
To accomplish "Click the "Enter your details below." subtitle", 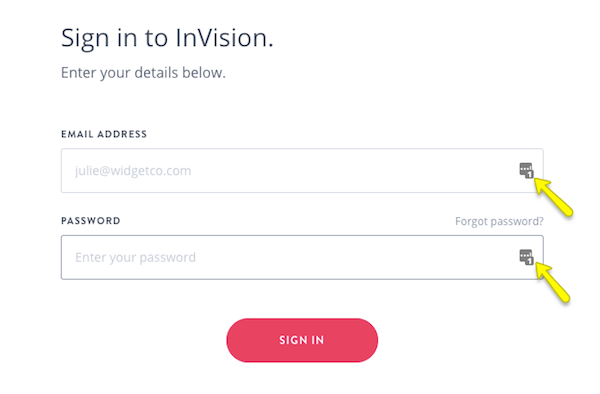I will coord(143,73).
